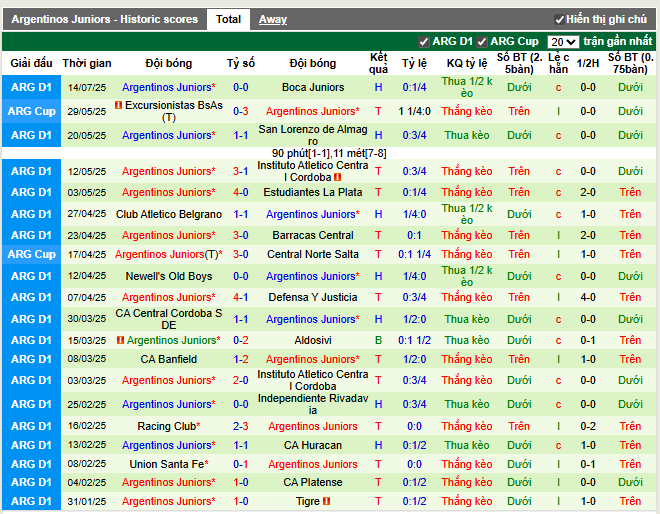660x514 pixels.
Task: Click odds value 1 1/4:0
Action: (x=415, y=111)
